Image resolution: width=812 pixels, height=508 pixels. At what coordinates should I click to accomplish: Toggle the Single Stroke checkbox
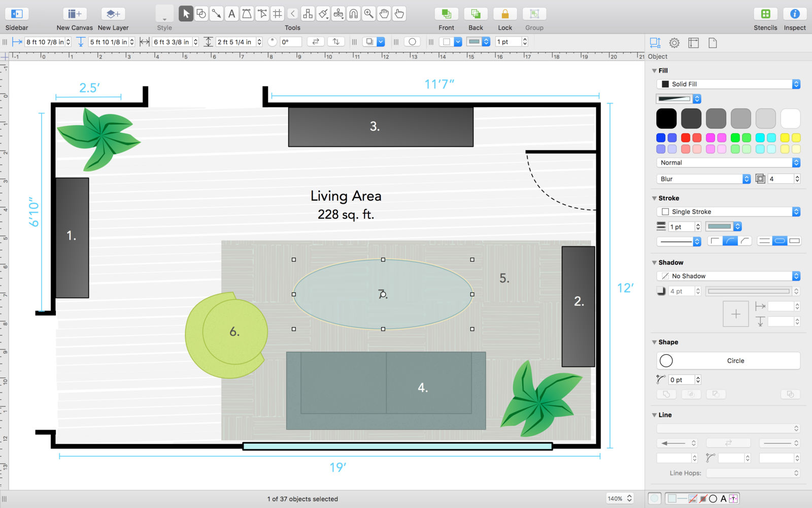point(665,212)
